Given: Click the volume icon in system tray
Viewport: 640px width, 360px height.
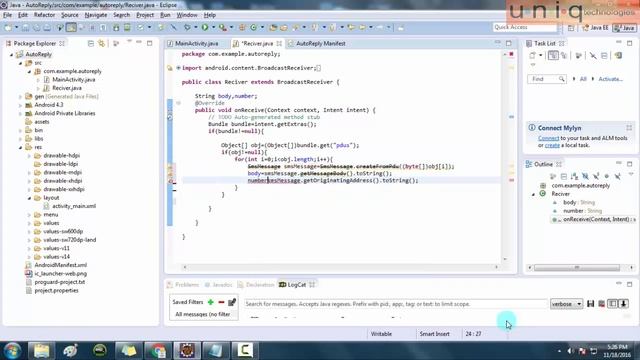Looking at the screenshot, I should [x=571, y=351].
